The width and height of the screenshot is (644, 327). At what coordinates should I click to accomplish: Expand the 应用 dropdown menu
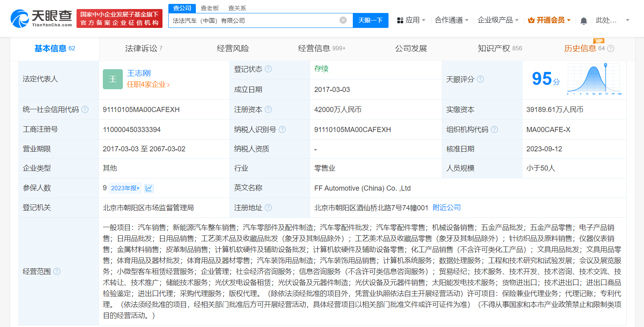411,20
